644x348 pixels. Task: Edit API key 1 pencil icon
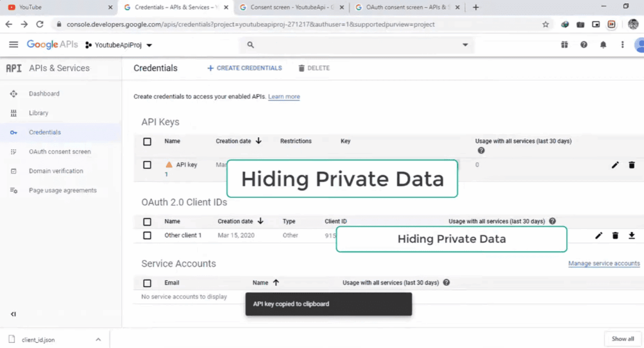point(615,165)
